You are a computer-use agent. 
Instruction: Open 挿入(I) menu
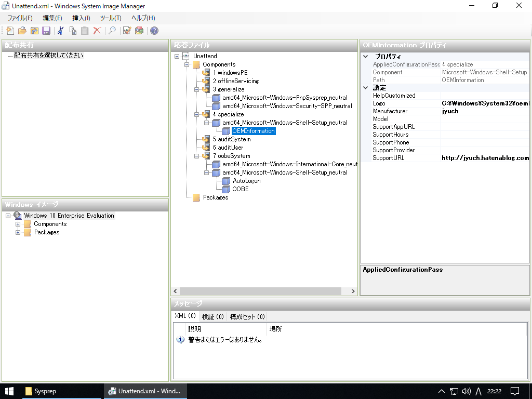click(81, 18)
